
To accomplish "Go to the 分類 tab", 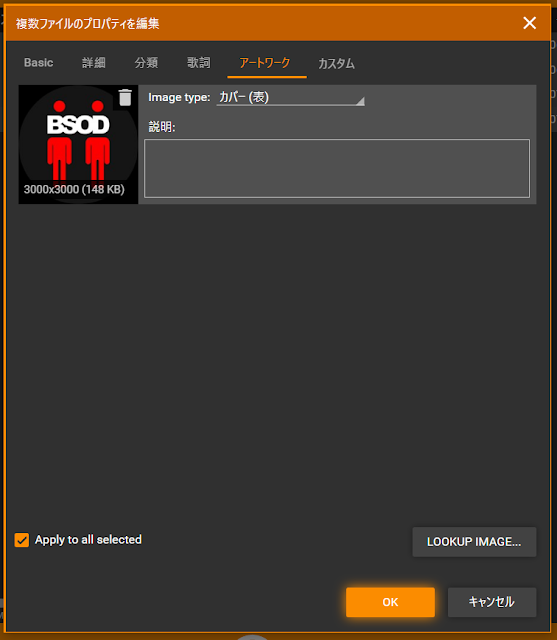I will pos(146,63).
